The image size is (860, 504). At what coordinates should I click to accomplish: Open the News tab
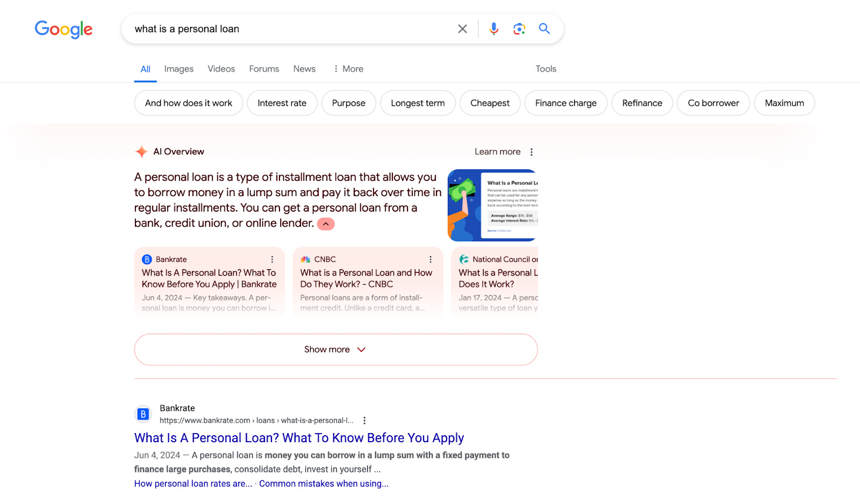pyautogui.click(x=304, y=69)
